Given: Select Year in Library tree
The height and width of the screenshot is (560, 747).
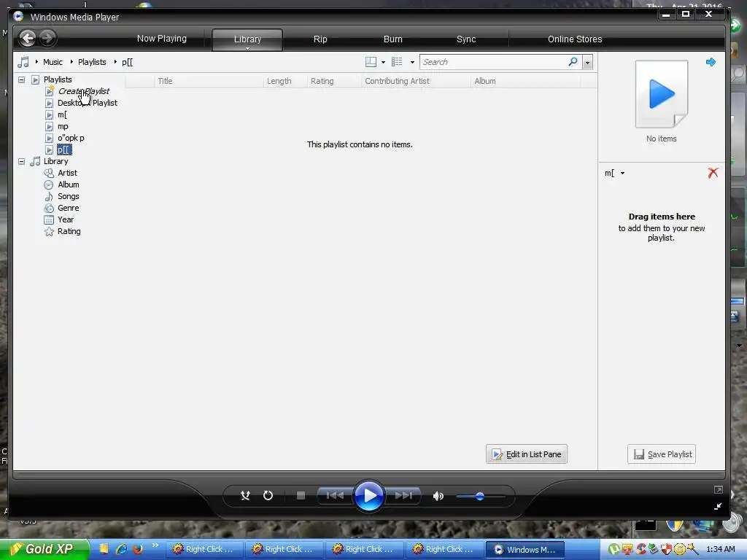Looking at the screenshot, I should tap(65, 219).
